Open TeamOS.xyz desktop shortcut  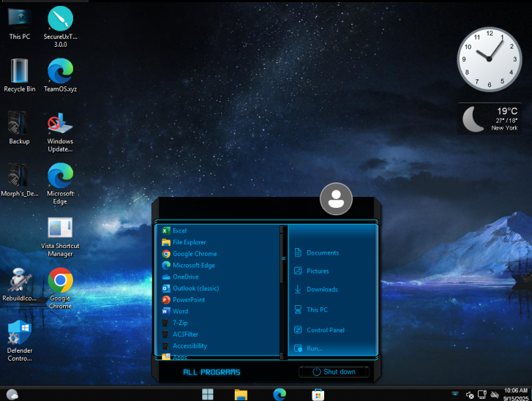[61, 75]
